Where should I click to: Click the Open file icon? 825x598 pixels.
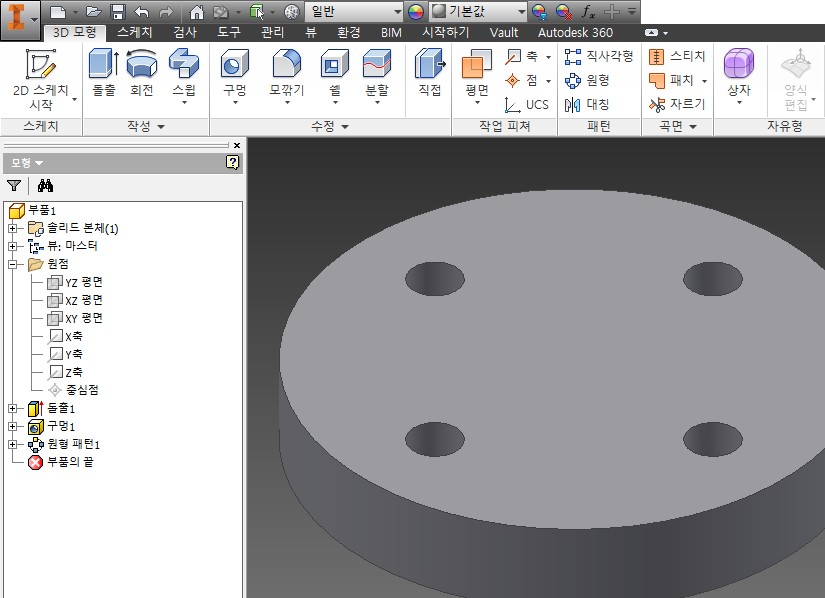click(x=94, y=12)
